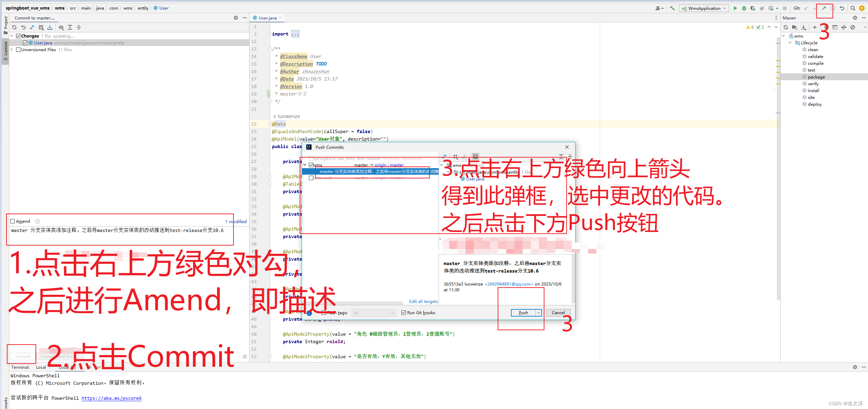The image size is (868, 409).
Task: Switch to the User.java editor tab
Action: 267,18
